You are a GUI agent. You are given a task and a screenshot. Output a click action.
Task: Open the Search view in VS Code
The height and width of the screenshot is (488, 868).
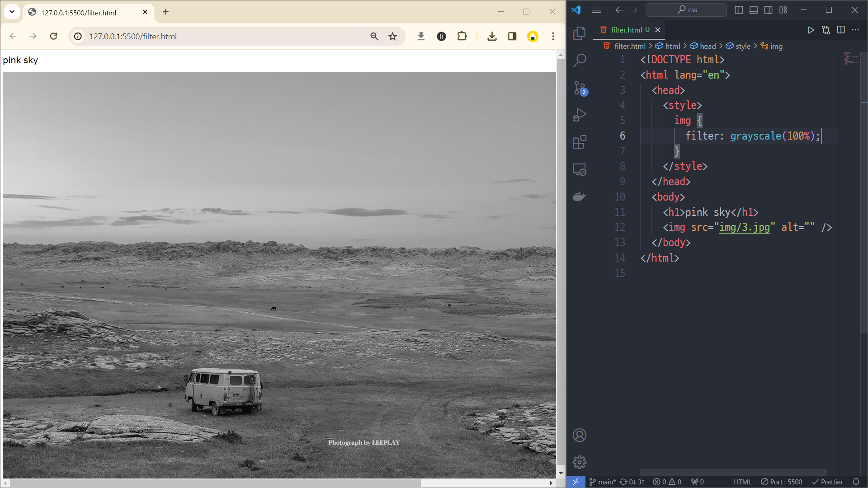[x=579, y=60]
